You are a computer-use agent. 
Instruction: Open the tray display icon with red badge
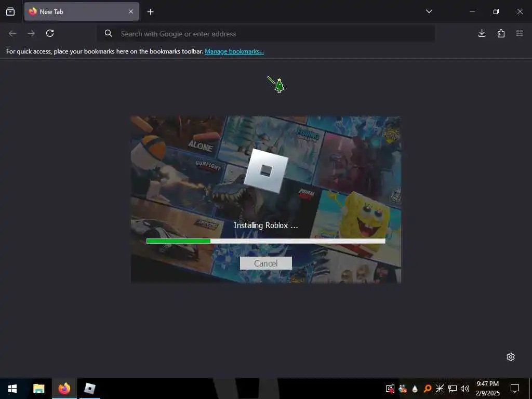(x=390, y=389)
